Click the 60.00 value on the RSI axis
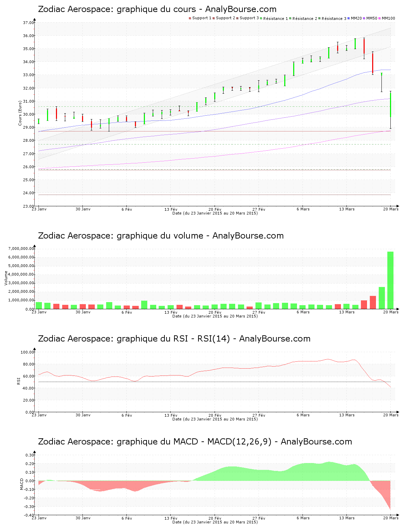412x532 pixels. point(28,376)
